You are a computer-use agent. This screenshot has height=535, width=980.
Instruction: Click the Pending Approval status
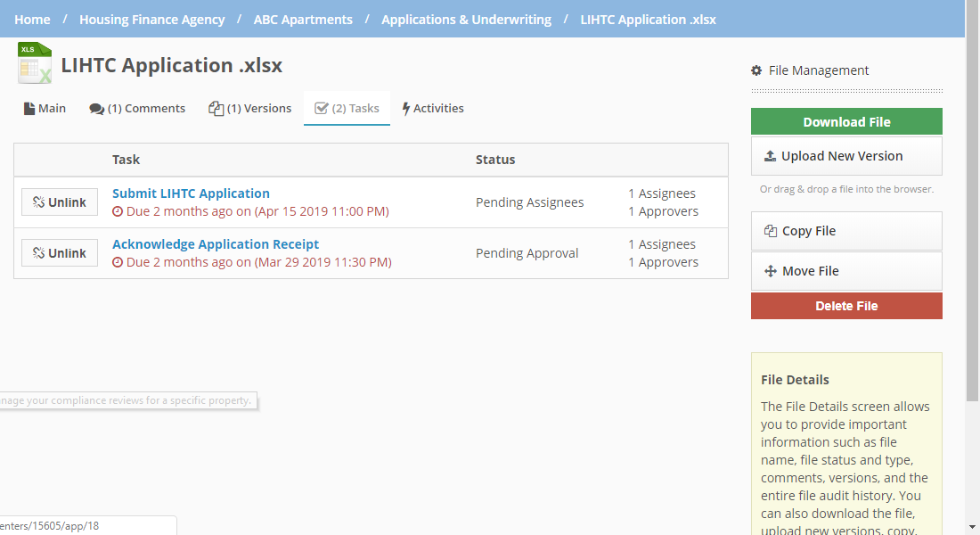click(x=527, y=253)
